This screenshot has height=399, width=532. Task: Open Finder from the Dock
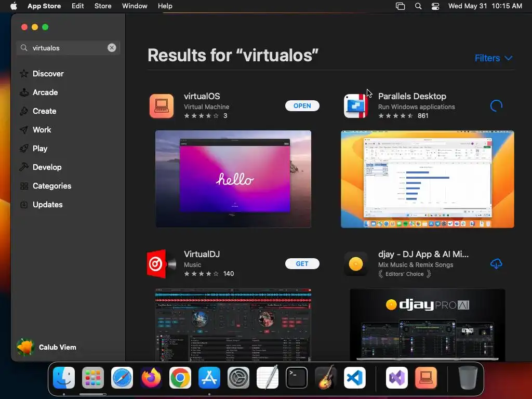(x=64, y=378)
